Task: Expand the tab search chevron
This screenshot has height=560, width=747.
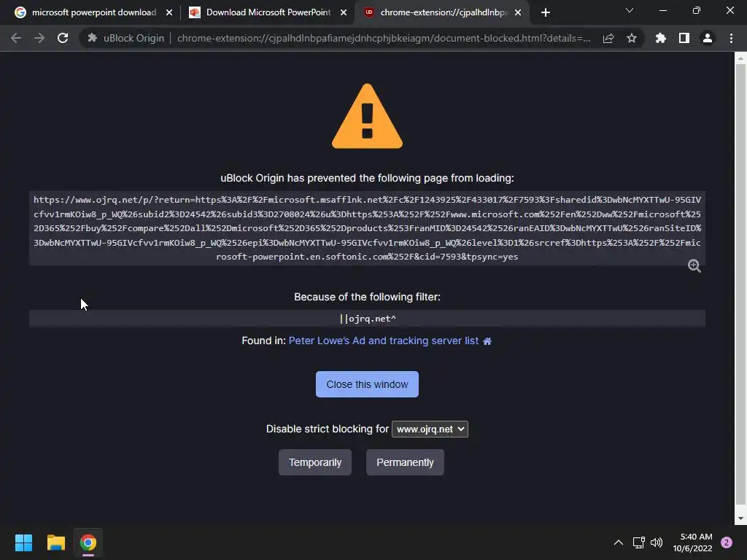Action: pyautogui.click(x=630, y=10)
